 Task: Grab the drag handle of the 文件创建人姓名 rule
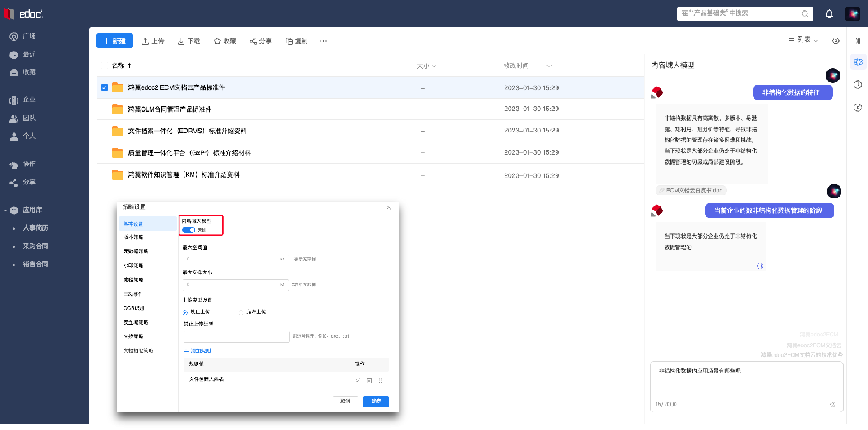click(380, 380)
